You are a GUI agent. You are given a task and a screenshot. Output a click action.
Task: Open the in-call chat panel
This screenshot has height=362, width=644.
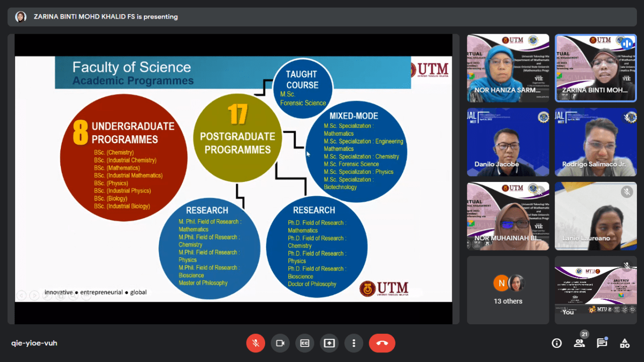pyautogui.click(x=602, y=343)
